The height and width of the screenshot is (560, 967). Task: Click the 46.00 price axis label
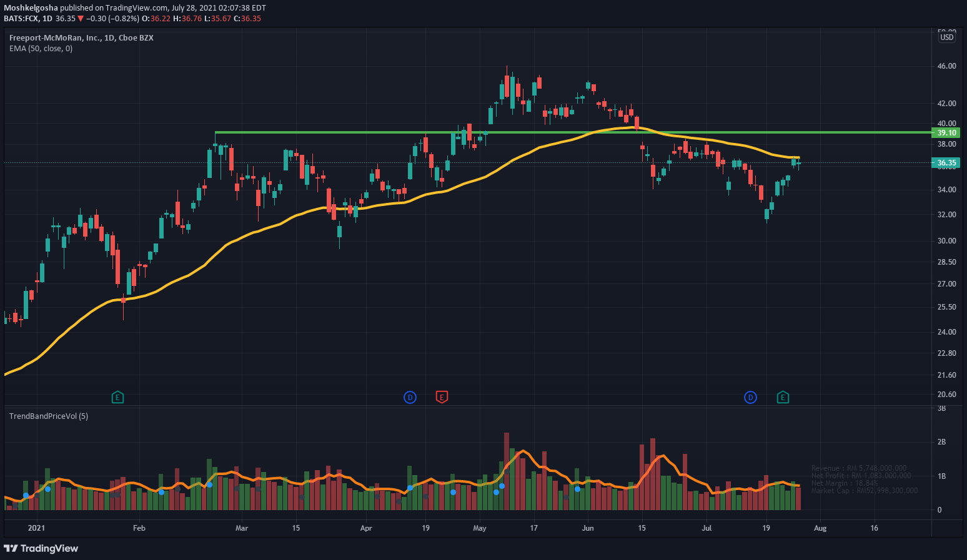(x=946, y=66)
